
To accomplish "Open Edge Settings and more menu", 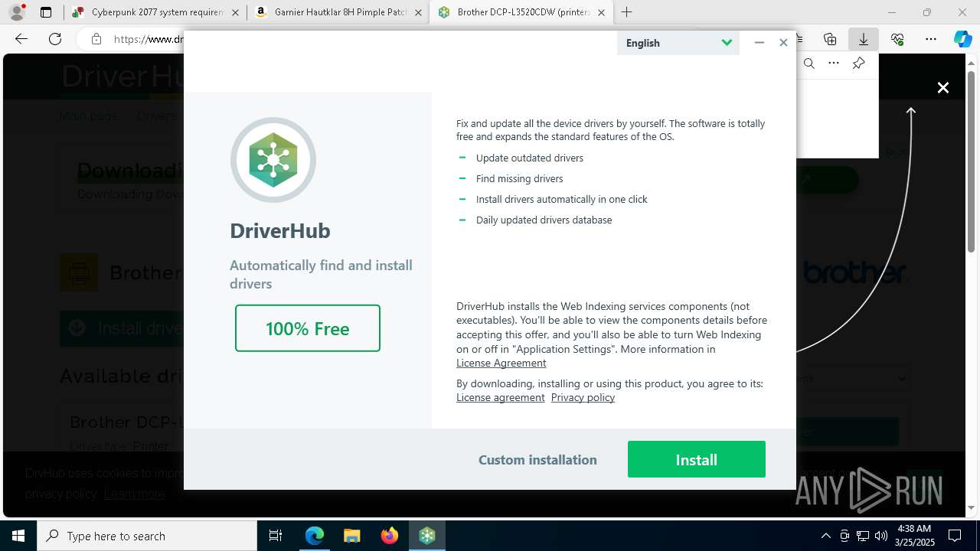I will coord(931,39).
